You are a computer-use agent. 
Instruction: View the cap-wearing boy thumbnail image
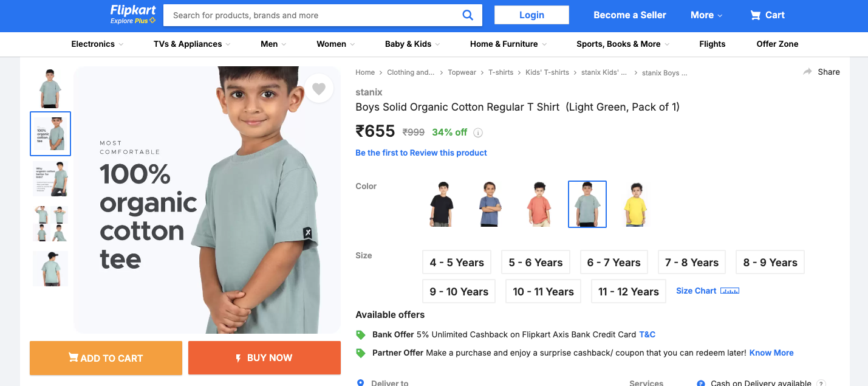click(x=50, y=269)
